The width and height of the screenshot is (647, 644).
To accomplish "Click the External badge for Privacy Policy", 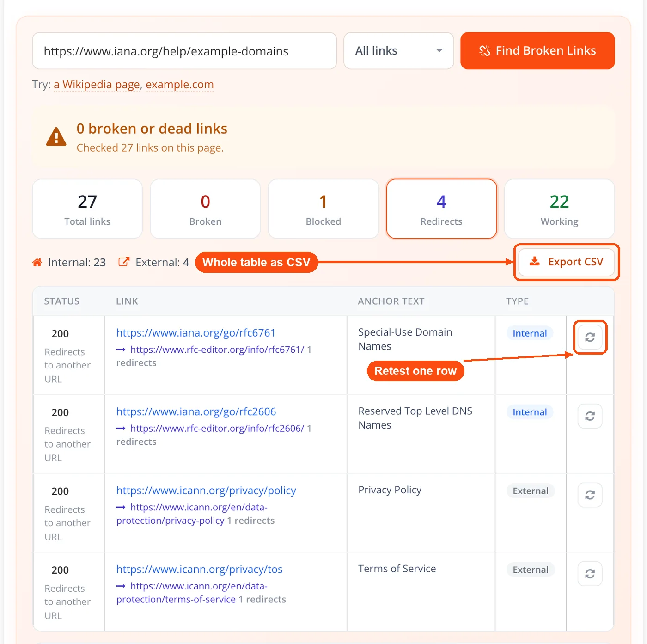I will [531, 491].
